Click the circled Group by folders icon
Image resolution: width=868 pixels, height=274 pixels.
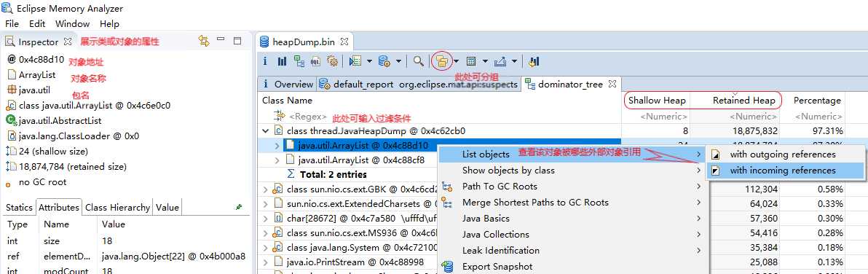coord(441,60)
